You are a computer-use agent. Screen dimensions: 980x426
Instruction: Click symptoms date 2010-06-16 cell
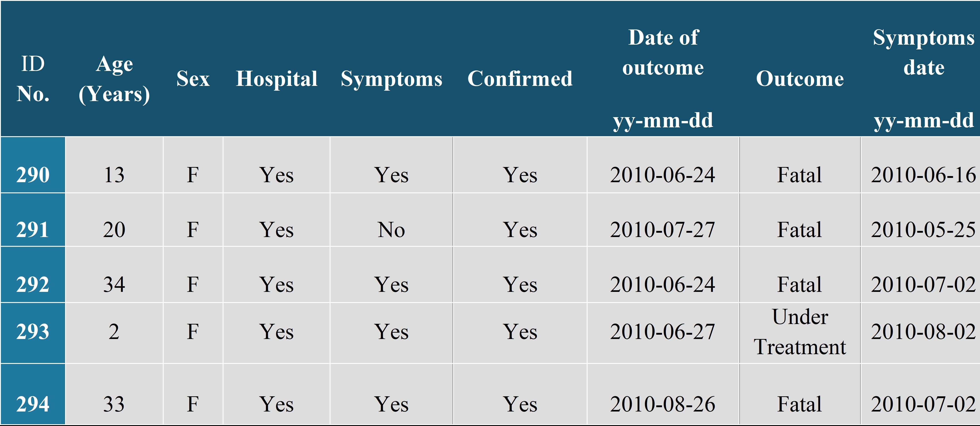[923, 174]
